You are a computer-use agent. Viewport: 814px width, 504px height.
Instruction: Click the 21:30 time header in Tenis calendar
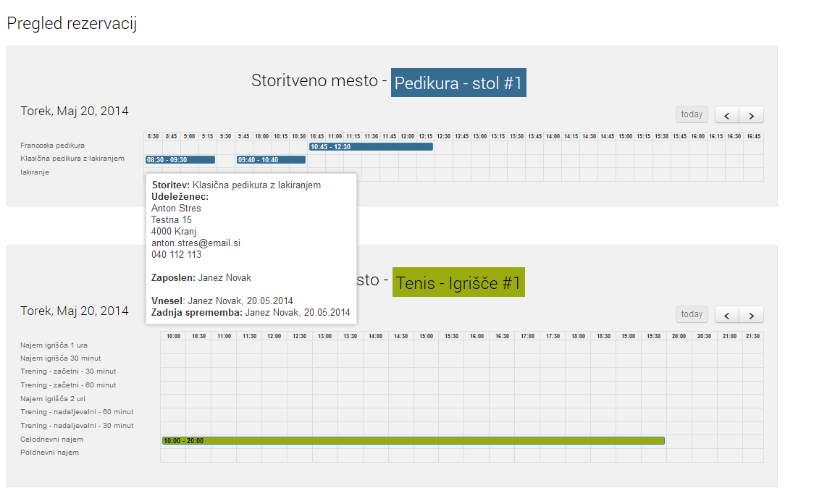[752, 336]
